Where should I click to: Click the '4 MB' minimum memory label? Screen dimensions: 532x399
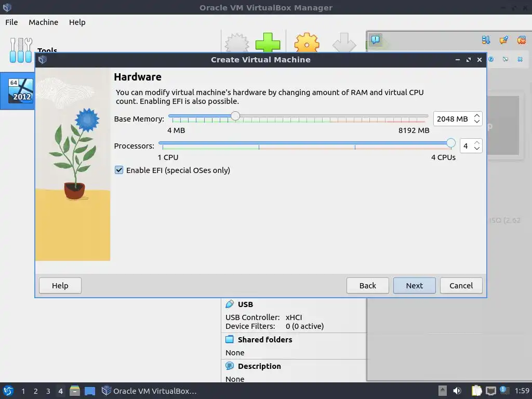176,130
